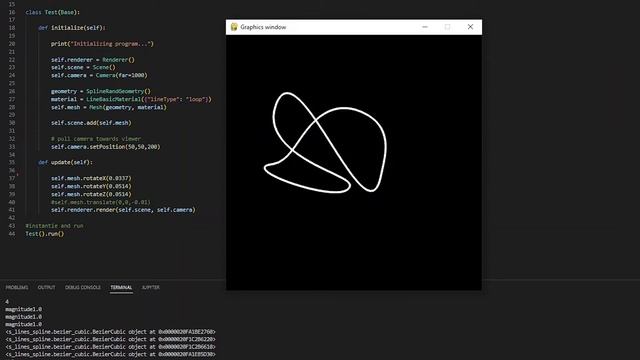This screenshot has height=360, width=640.
Task: Click 'def update(self):' line
Action: point(65,162)
